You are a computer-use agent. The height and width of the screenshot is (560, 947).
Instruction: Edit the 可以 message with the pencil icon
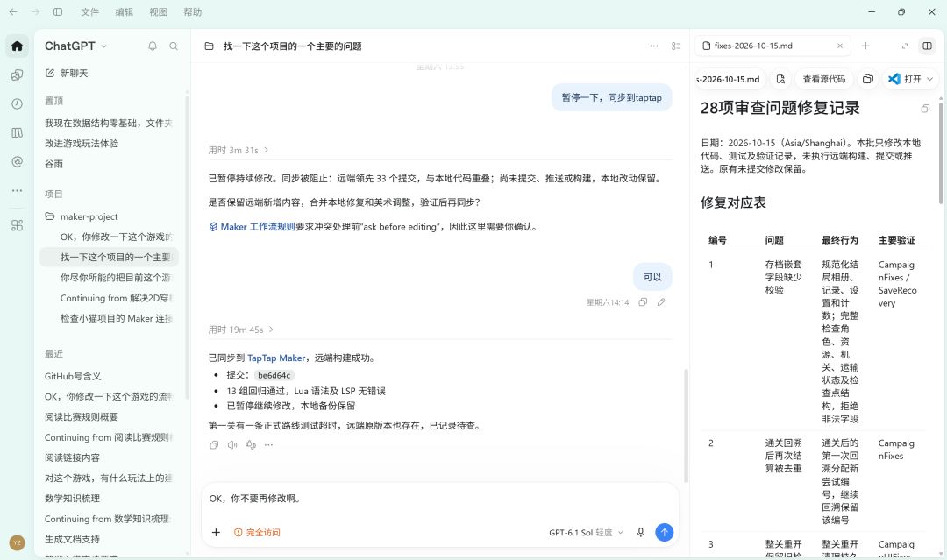coord(661,302)
